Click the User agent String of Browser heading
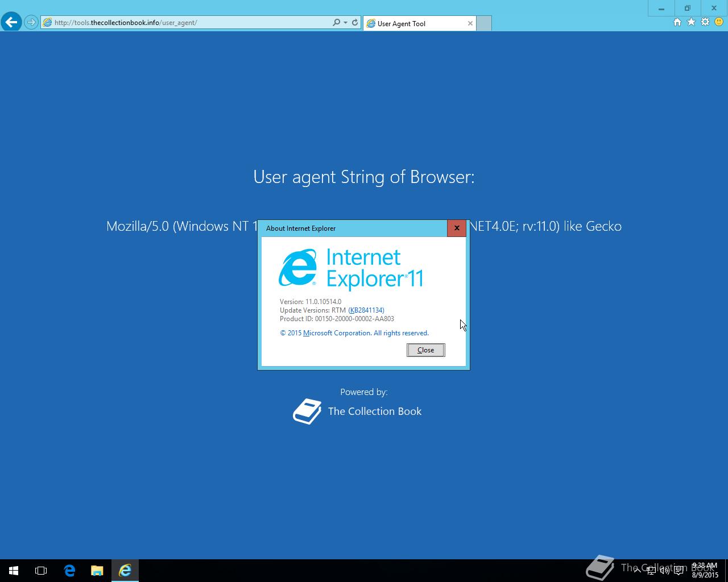The height and width of the screenshot is (582, 728). click(x=364, y=177)
